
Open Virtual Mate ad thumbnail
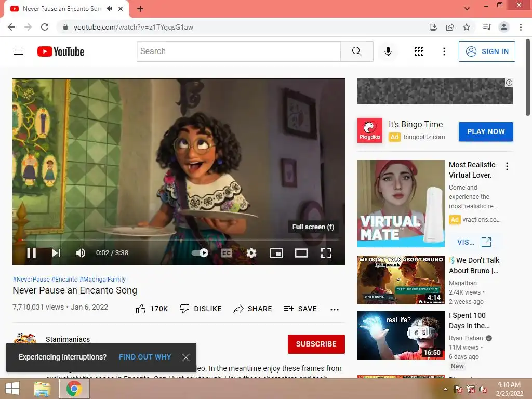[401, 204]
